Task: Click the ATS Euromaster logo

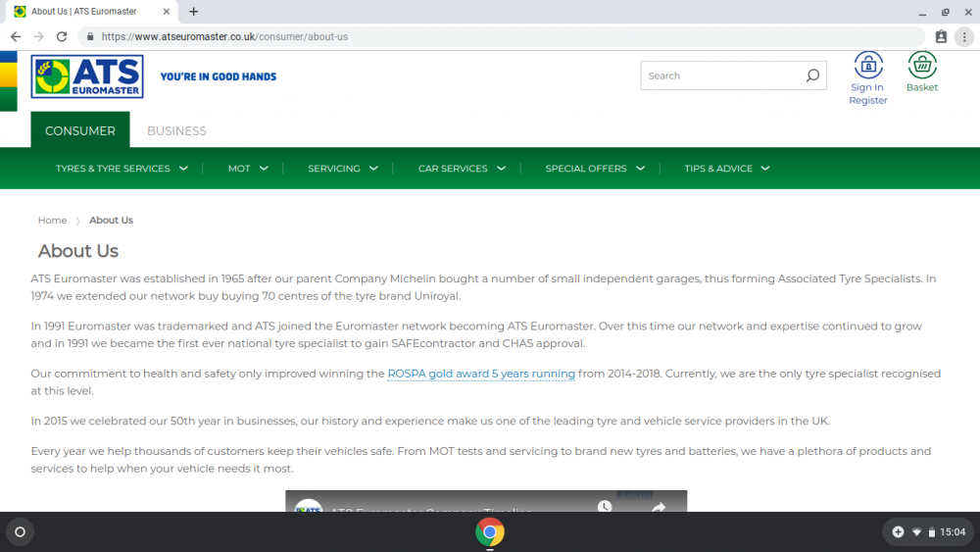Action: point(87,76)
